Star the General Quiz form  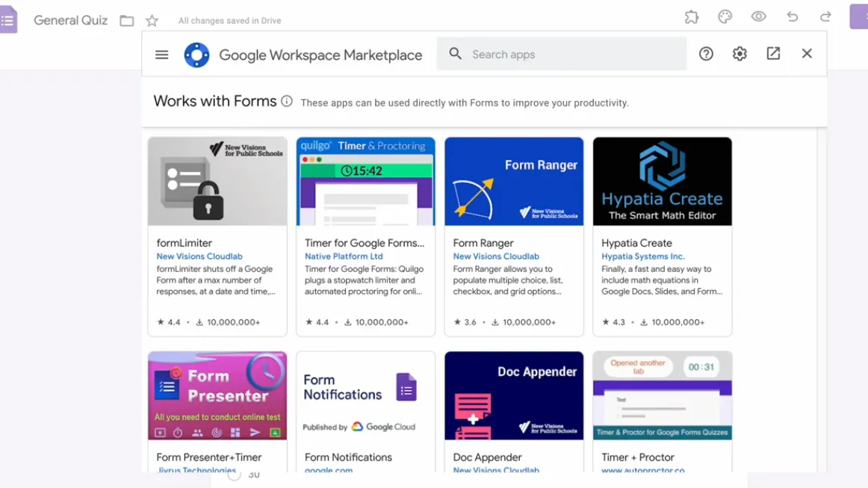coord(152,21)
